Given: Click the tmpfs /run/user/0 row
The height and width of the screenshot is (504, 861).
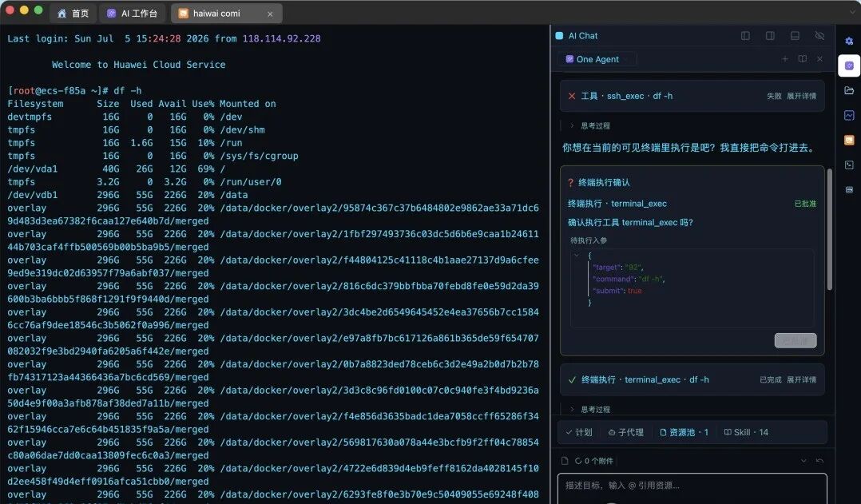Looking at the screenshot, I should (x=145, y=182).
